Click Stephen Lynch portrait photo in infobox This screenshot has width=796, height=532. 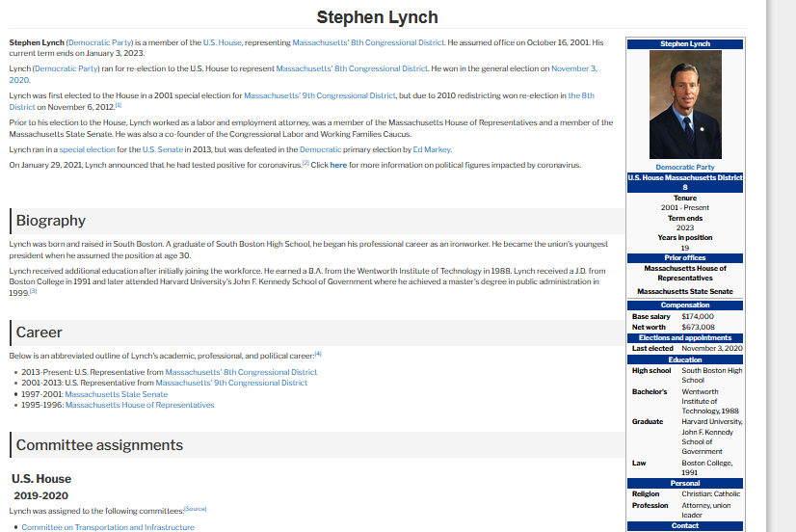(685, 105)
